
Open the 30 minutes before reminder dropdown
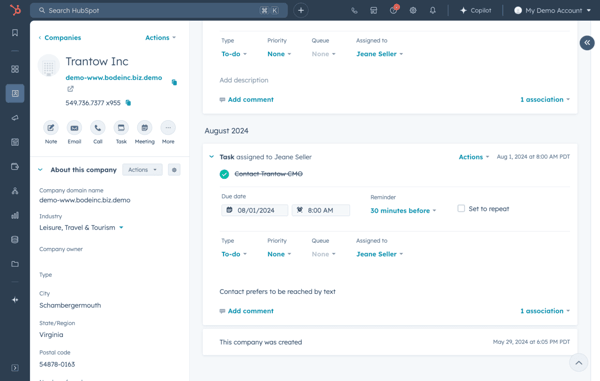(x=403, y=211)
